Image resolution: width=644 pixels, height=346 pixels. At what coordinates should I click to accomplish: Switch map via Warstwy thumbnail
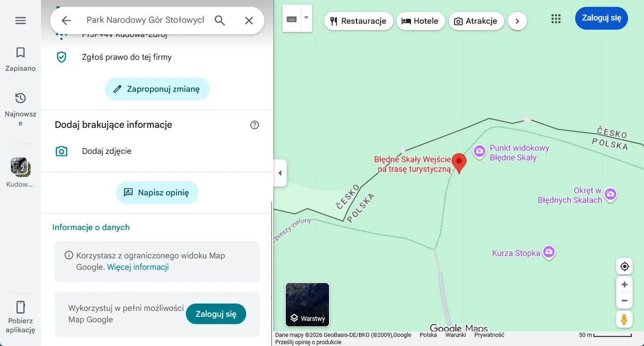tap(307, 304)
